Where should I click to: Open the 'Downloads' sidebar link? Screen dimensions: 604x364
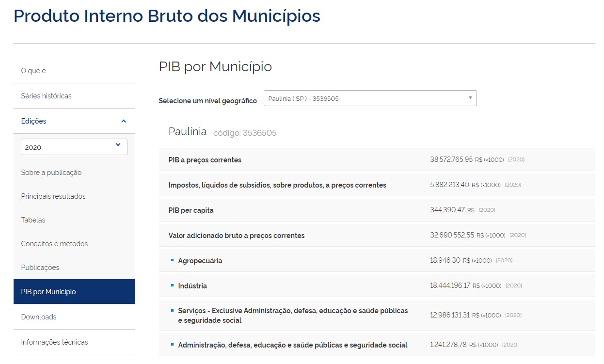click(39, 317)
